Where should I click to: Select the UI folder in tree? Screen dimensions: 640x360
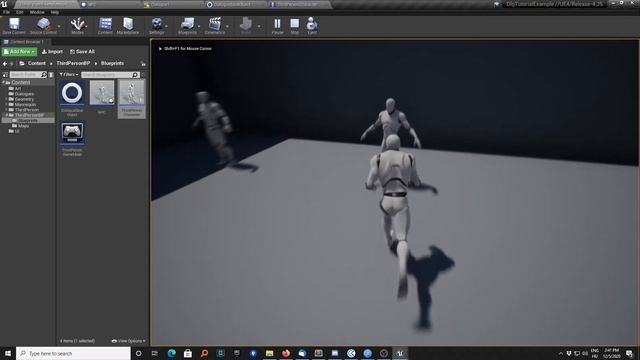(x=17, y=131)
